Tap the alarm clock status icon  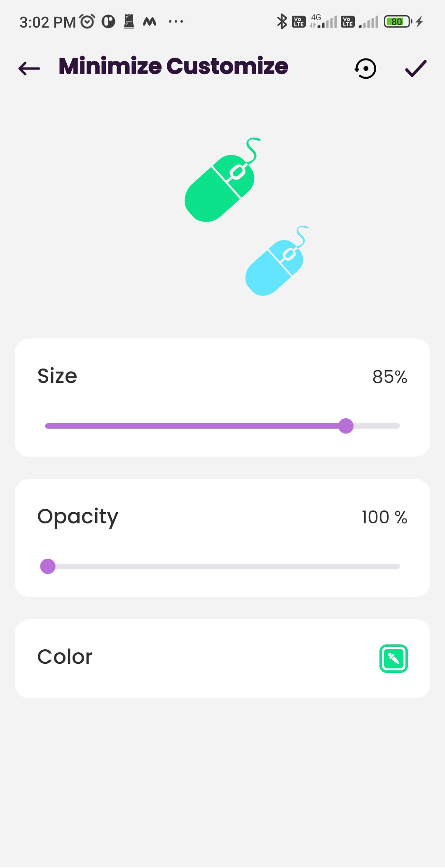(x=87, y=21)
